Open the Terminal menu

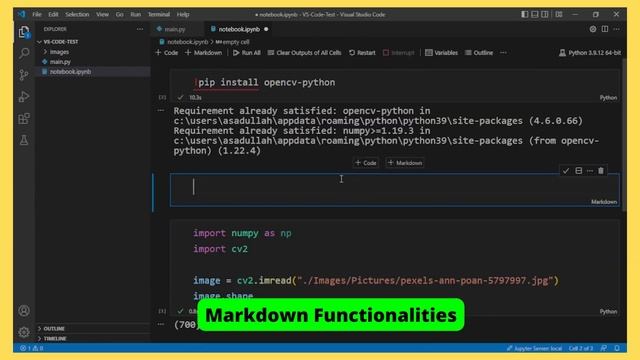tap(159, 14)
